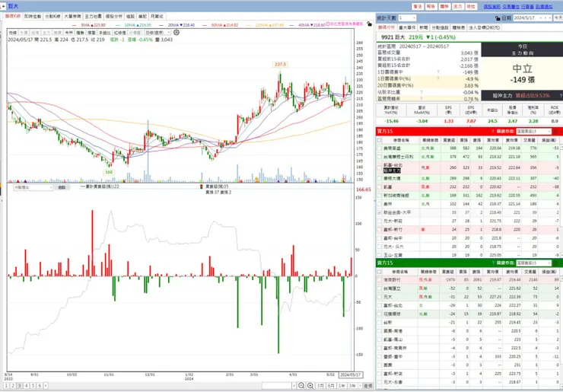Screen dimensions: 563x392
Task: Set chart range to 1年
Action: coord(342,386)
